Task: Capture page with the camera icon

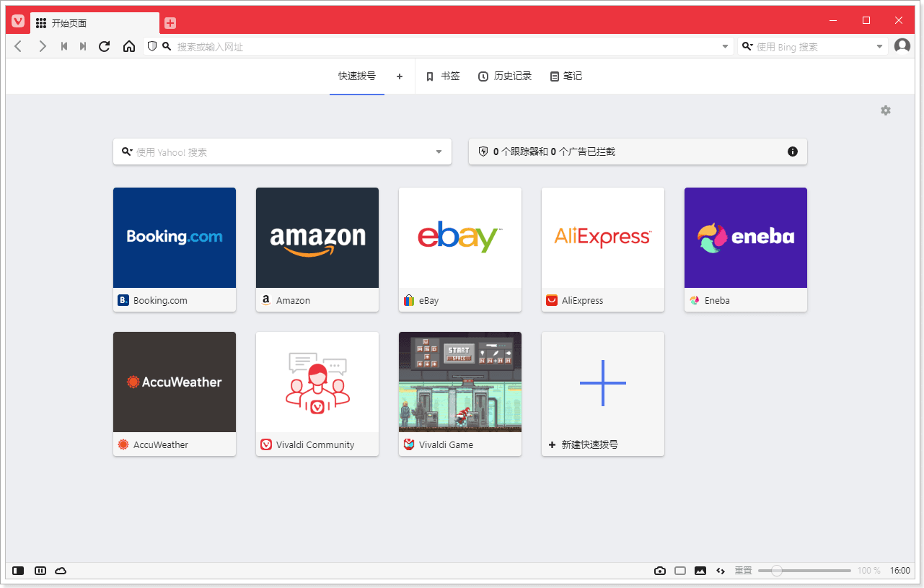Action: pyautogui.click(x=660, y=571)
